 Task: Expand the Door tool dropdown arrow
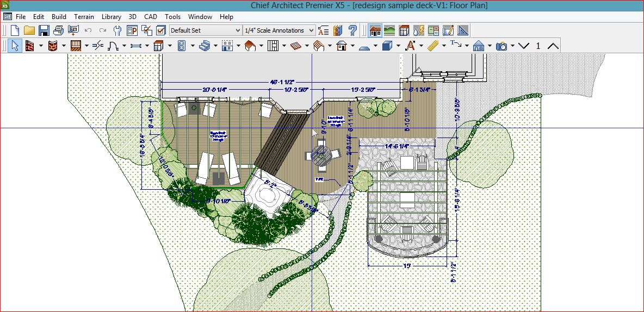124,46
